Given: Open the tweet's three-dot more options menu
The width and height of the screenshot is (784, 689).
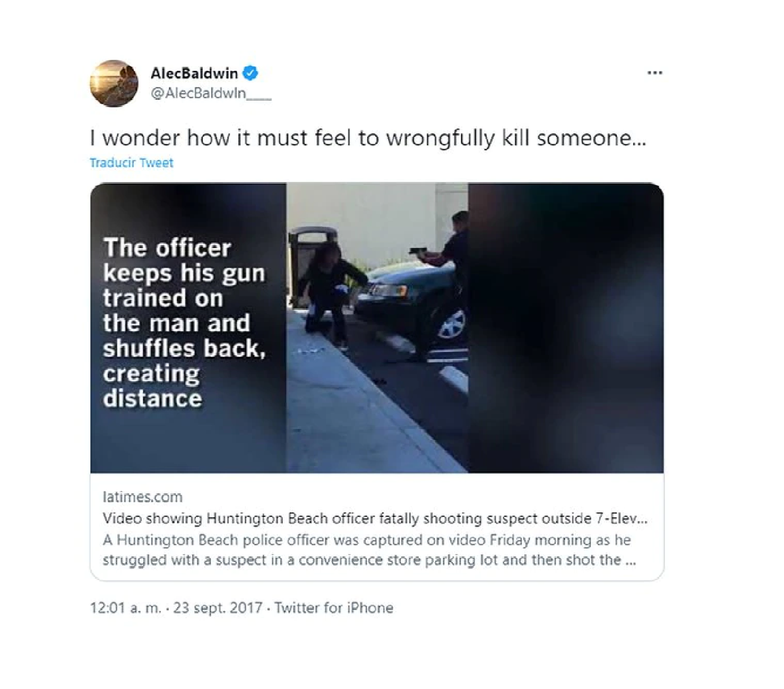Looking at the screenshot, I should [x=655, y=72].
